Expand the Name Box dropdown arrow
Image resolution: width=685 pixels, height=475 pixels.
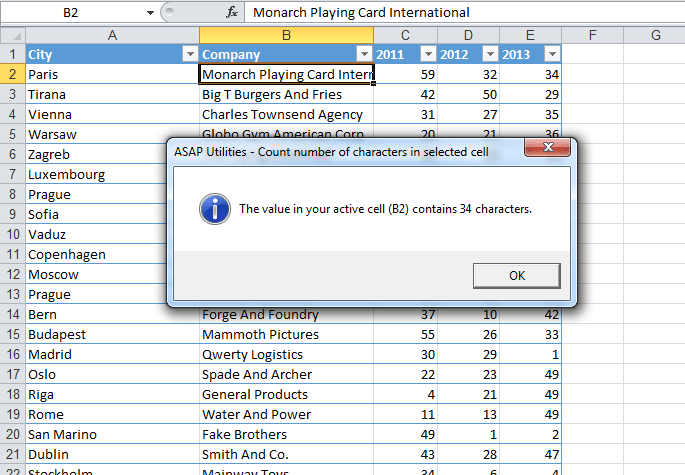149,13
